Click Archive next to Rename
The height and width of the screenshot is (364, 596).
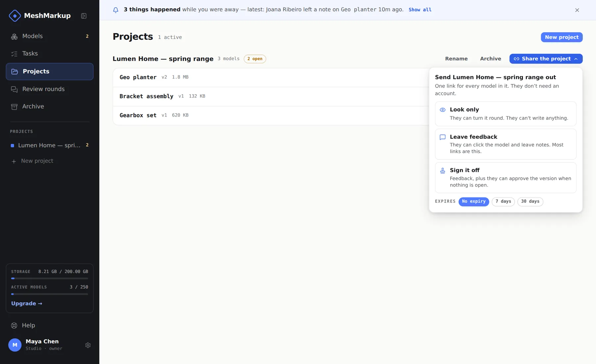[x=490, y=59]
